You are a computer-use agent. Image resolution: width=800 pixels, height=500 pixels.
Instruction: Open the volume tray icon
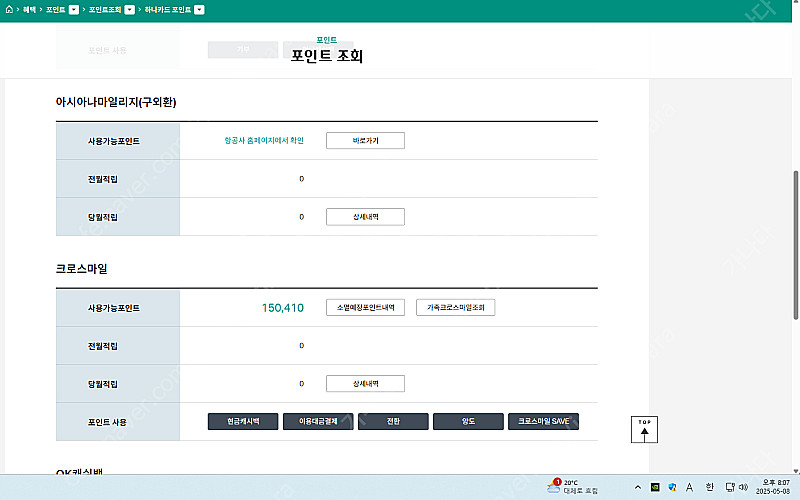pyautogui.click(x=743, y=487)
